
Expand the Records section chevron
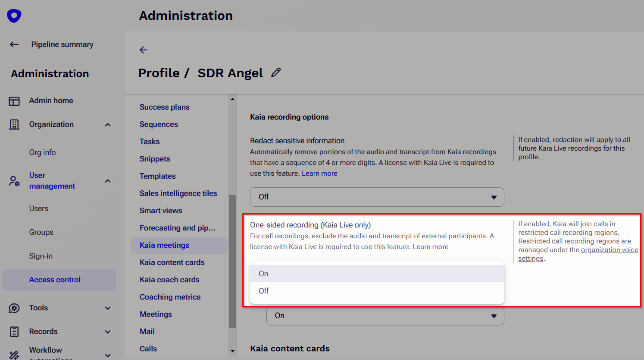[x=108, y=332]
